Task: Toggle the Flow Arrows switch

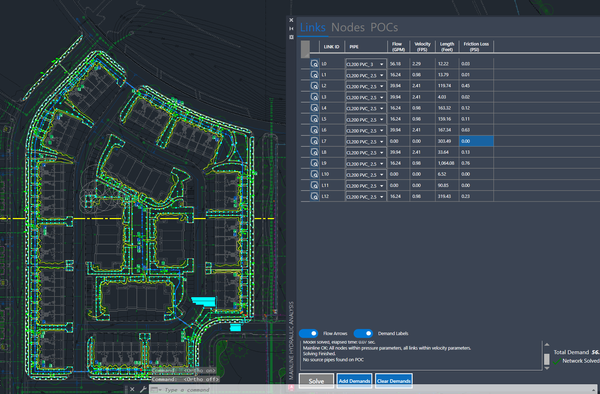Action: coord(308,333)
